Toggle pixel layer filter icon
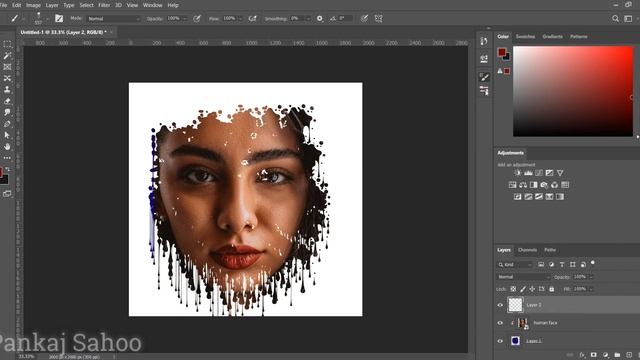The height and width of the screenshot is (360, 640). pos(541,264)
